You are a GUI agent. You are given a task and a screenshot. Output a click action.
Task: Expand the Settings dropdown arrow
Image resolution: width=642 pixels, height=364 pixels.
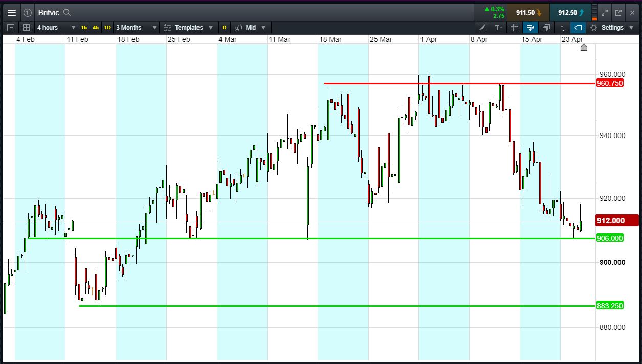click(x=632, y=28)
